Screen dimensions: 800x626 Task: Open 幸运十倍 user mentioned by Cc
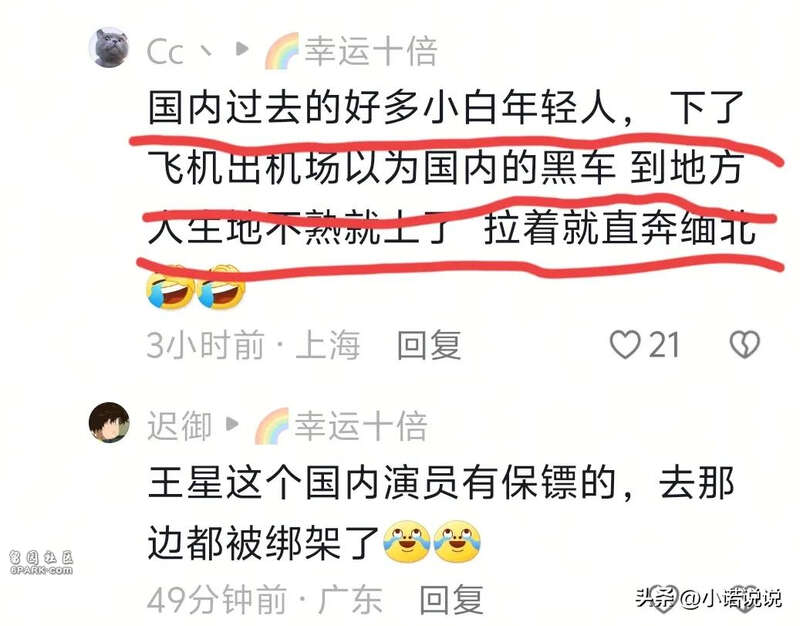(371, 51)
